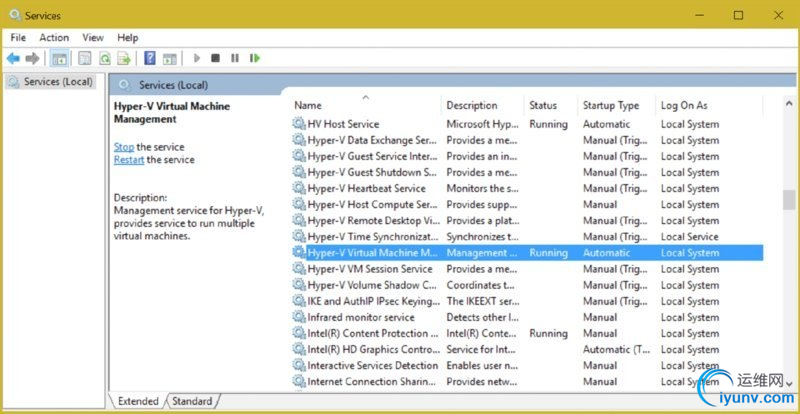Click the Stop Service square icon

[215, 58]
